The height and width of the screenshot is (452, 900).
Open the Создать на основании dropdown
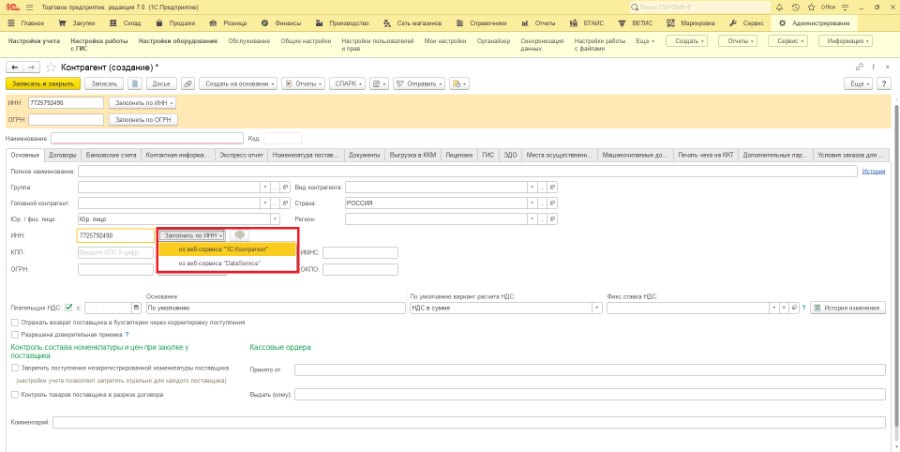click(240, 84)
